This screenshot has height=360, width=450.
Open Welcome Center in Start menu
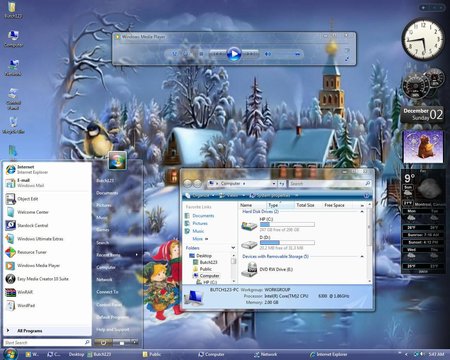point(47,212)
